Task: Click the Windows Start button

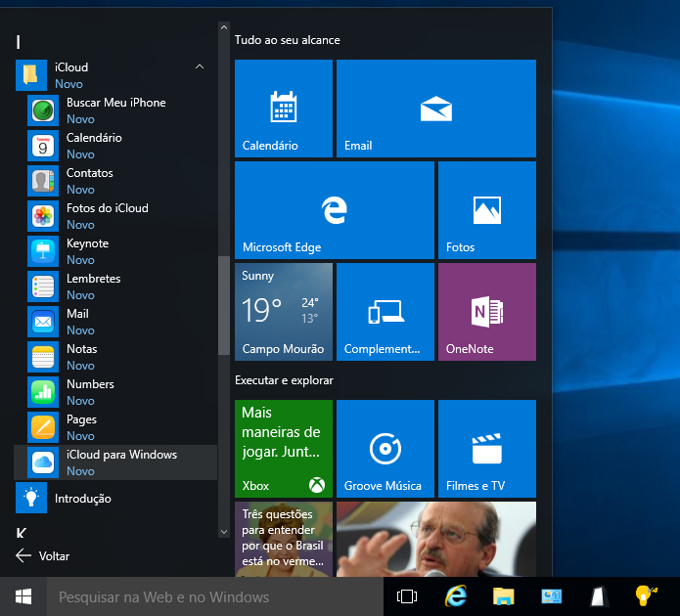Action: click(x=23, y=596)
